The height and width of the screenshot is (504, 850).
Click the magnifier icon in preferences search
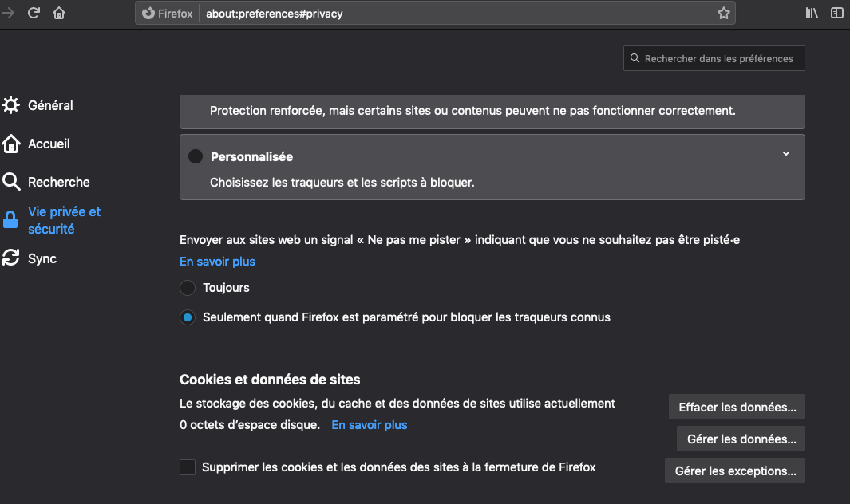(635, 58)
